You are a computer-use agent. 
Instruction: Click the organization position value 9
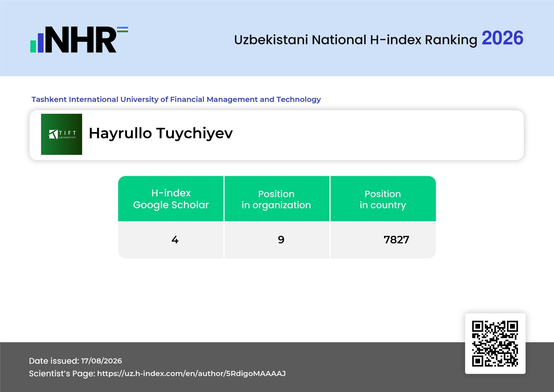click(281, 240)
